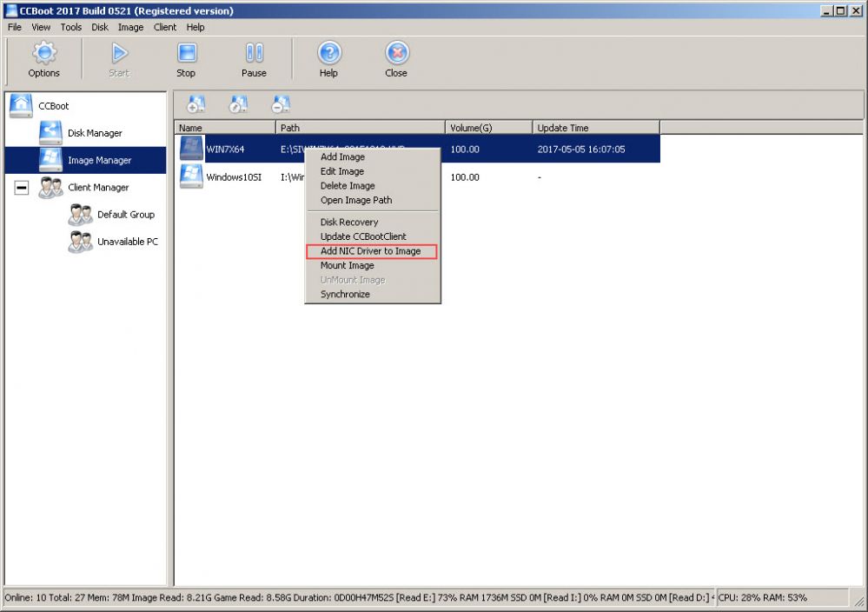Click the Edit Image toolbar icon
868x612 pixels.
(x=238, y=104)
